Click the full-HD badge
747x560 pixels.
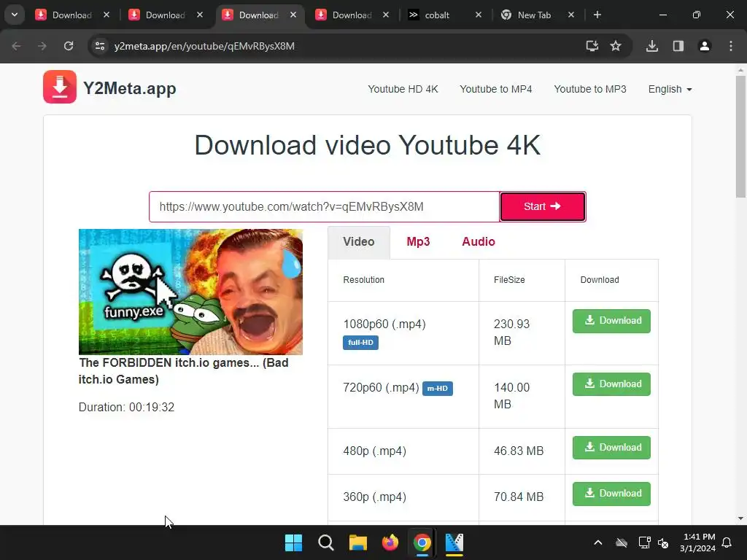pyautogui.click(x=360, y=343)
